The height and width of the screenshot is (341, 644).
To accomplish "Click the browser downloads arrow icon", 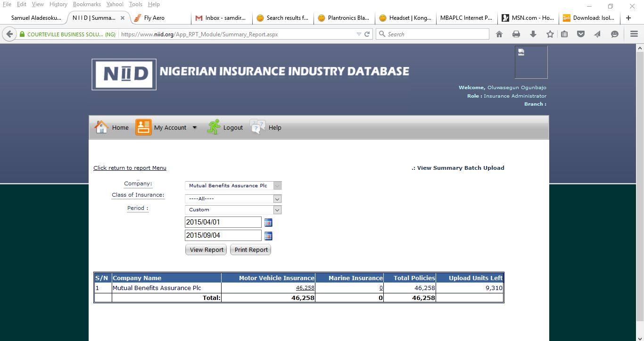I will [533, 34].
